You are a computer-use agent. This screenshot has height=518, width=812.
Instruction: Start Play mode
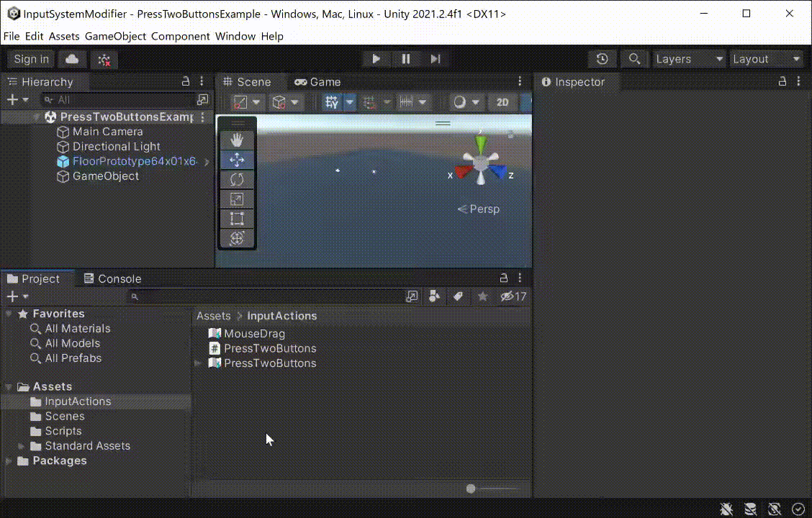376,59
